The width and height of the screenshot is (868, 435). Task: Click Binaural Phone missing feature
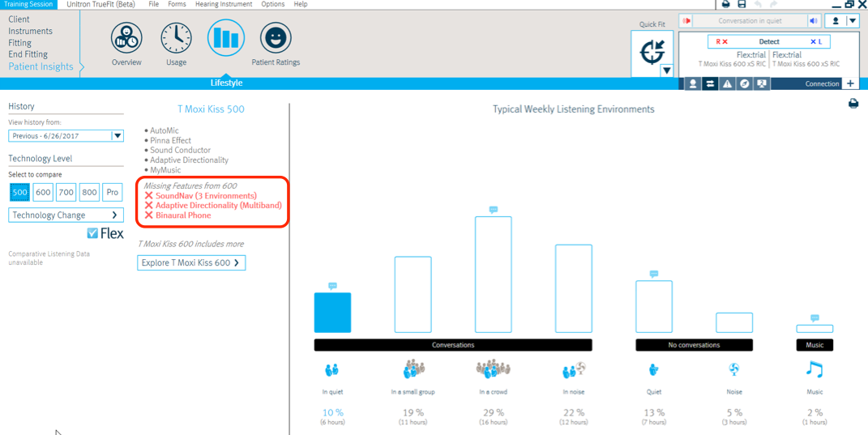pos(183,215)
